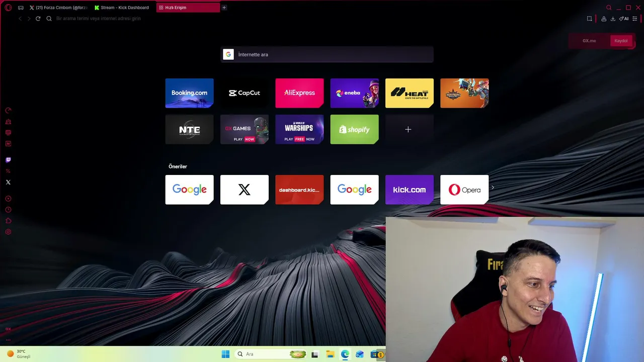Screen dimensions: 644x362
Task: Open the workspaces icon beside the Opera logo
Action: pyautogui.click(x=21, y=8)
